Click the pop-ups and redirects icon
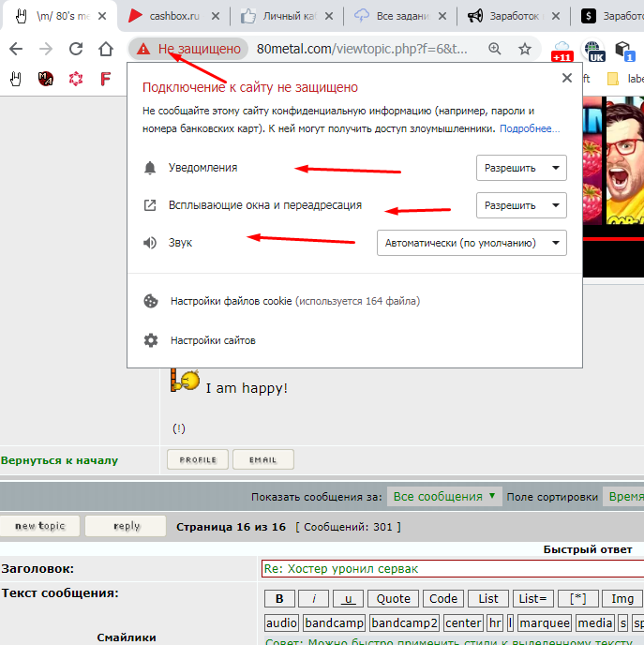Image resolution: width=644 pixels, height=645 pixels. click(x=150, y=205)
